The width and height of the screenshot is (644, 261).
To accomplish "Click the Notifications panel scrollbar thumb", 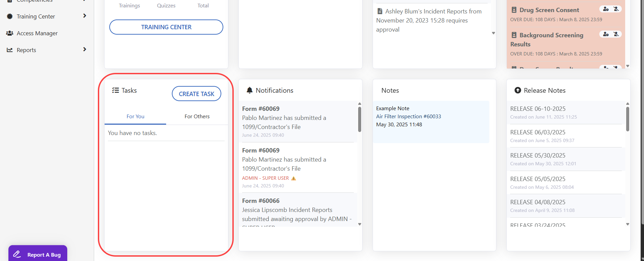I will (x=359, y=119).
